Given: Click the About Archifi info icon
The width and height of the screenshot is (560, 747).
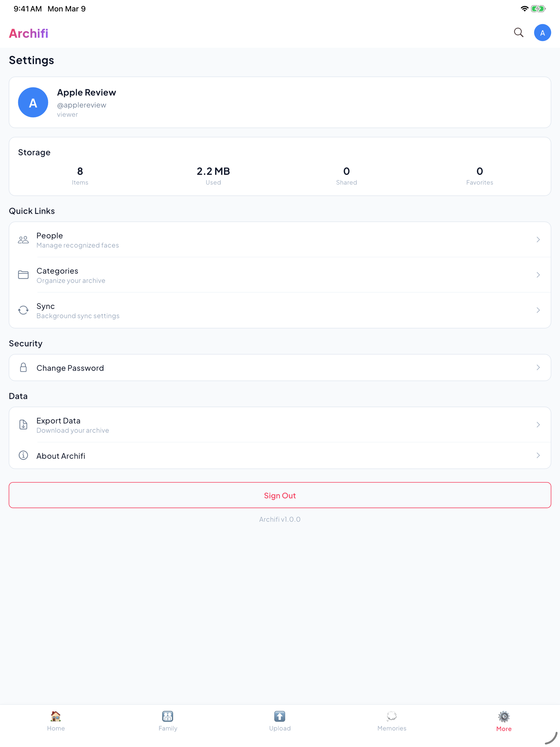Looking at the screenshot, I should click(23, 455).
